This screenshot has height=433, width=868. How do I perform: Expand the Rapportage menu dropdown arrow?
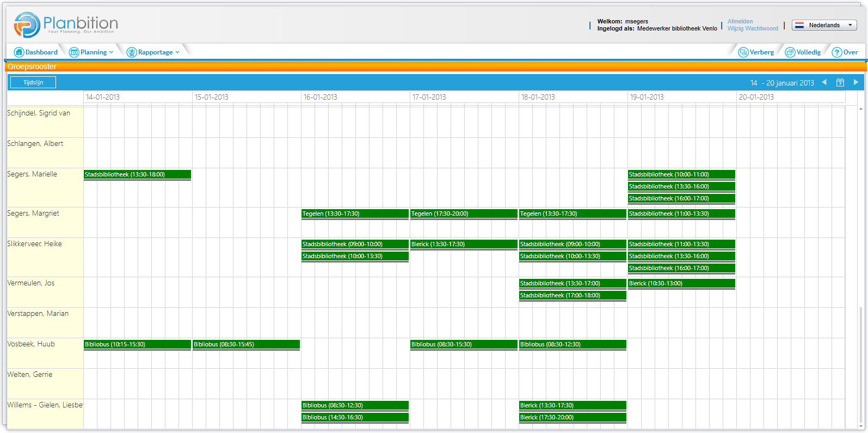click(177, 52)
